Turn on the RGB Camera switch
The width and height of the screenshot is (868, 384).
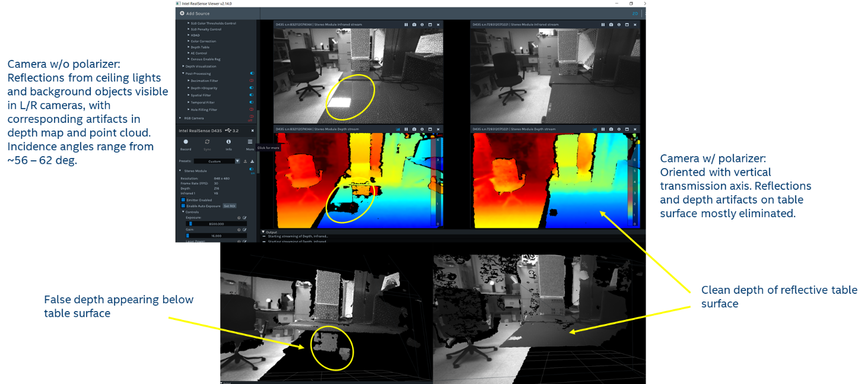pos(252,116)
